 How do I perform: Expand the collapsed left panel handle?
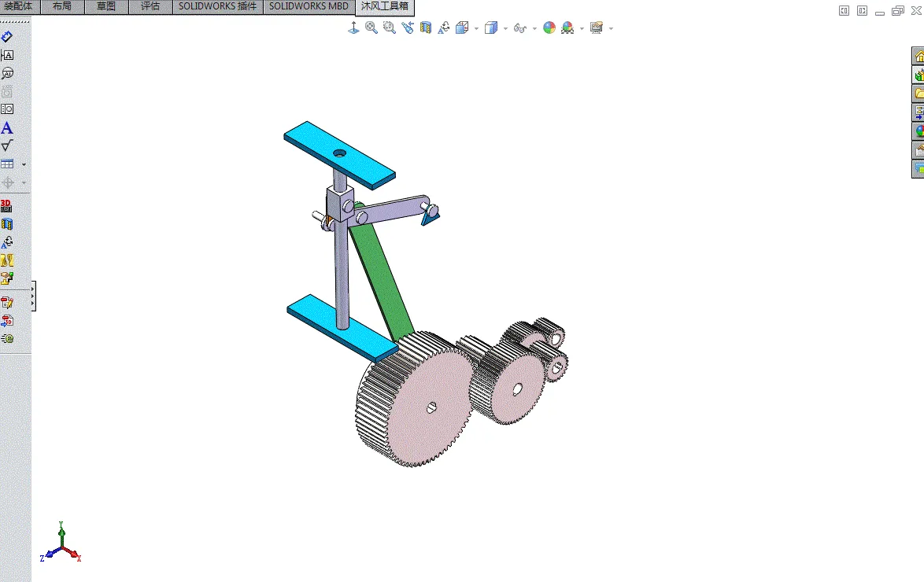point(33,297)
